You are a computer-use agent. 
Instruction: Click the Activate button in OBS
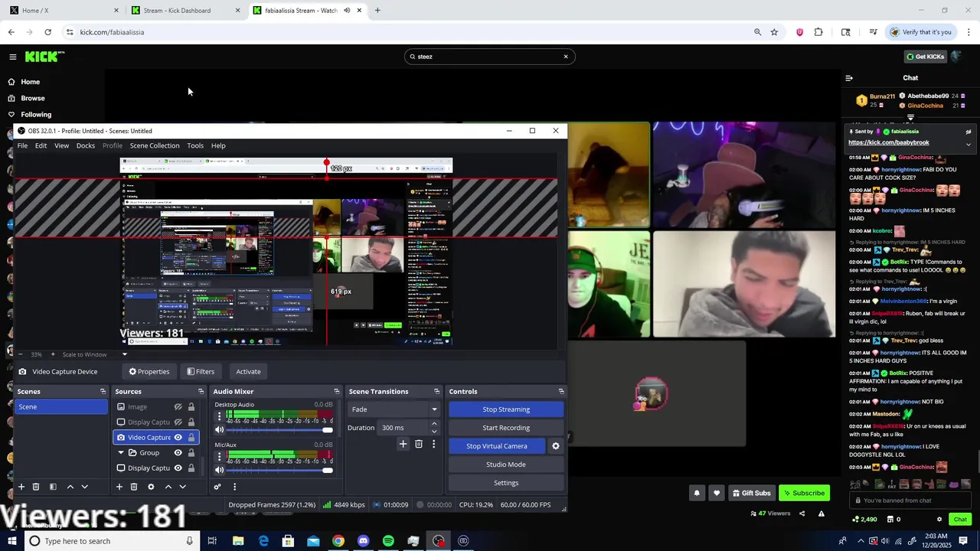(248, 371)
